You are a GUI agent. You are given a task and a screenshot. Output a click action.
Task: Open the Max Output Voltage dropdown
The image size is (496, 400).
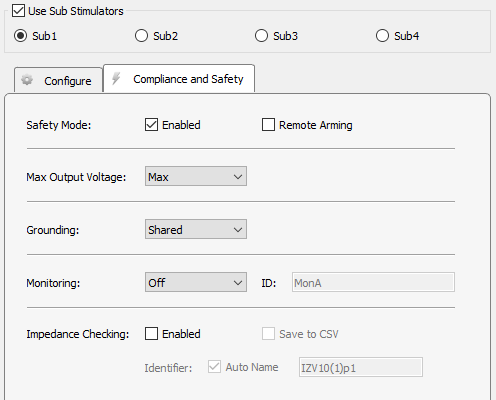[x=196, y=176]
